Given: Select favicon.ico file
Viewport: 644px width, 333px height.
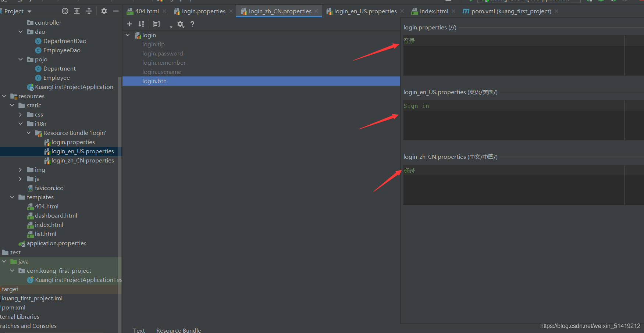Looking at the screenshot, I should pos(49,188).
